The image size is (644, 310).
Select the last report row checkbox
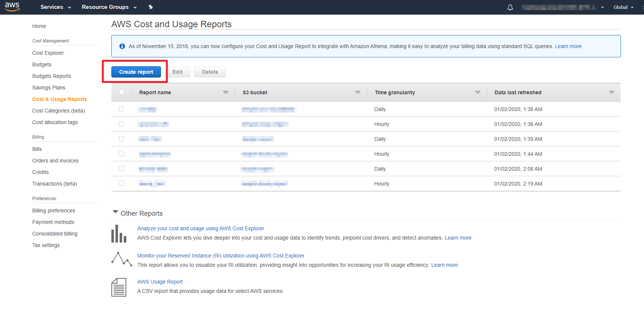121,183
